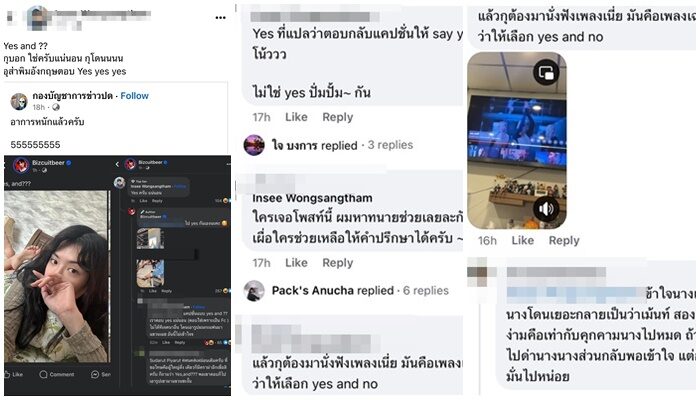Mute the video with the speaker icon
This screenshot has width=700, height=400.
546,208
